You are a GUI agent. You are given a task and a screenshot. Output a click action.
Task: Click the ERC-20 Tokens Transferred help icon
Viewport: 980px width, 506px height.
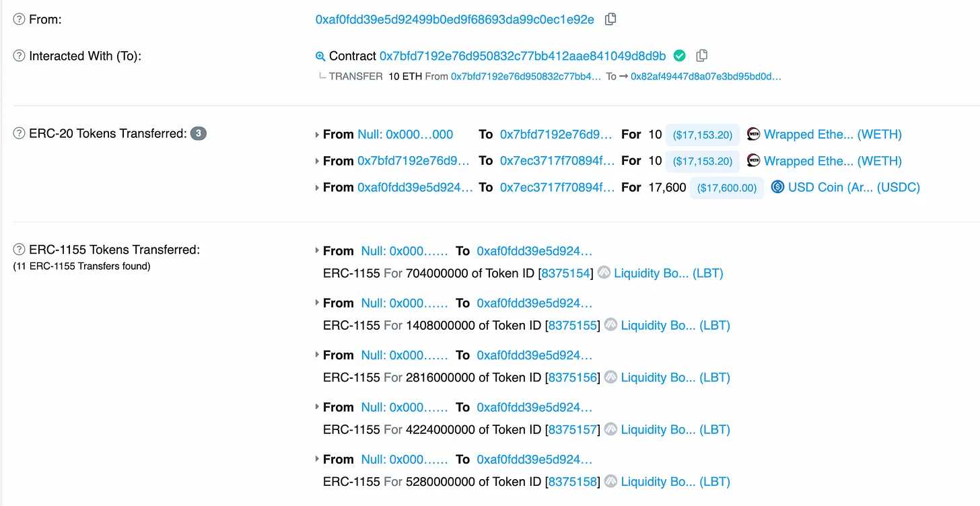point(19,133)
